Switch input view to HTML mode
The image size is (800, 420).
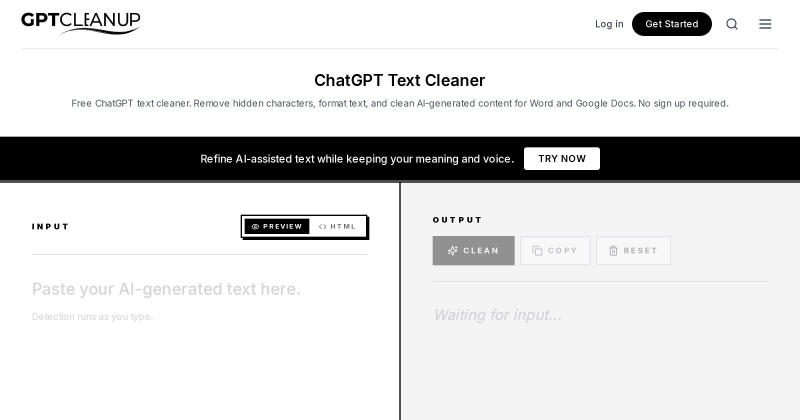[x=337, y=227]
